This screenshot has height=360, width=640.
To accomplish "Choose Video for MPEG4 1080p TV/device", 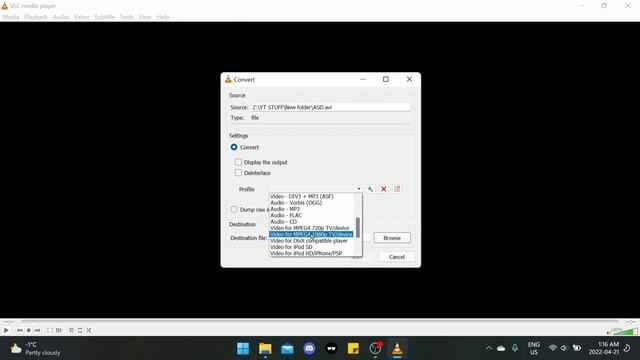I will (x=311, y=234).
